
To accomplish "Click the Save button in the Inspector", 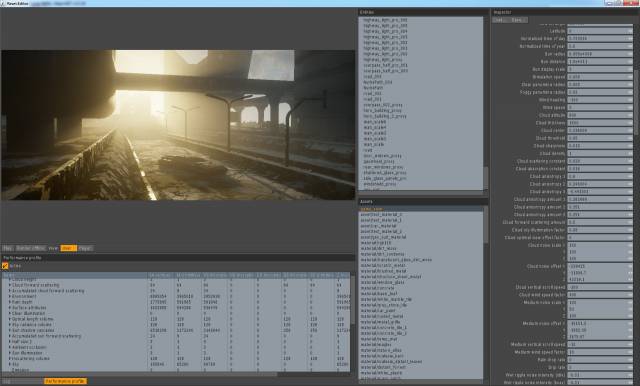I will [517, 20].
